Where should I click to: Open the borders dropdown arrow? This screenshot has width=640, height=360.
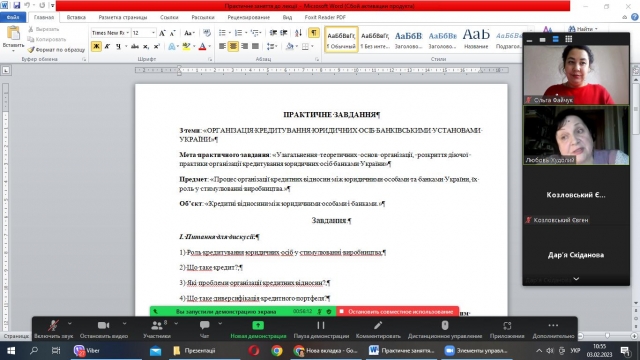[x=312, y=46]
